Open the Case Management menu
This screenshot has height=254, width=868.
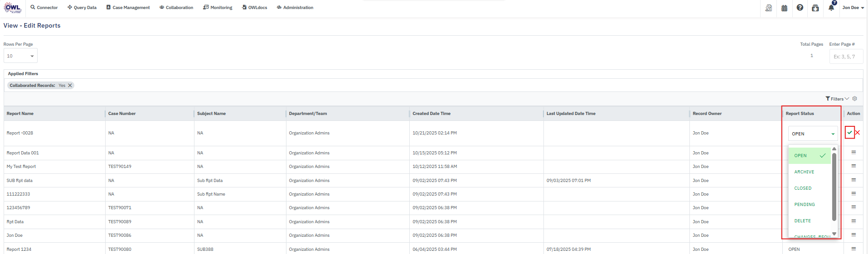[128, 8]
